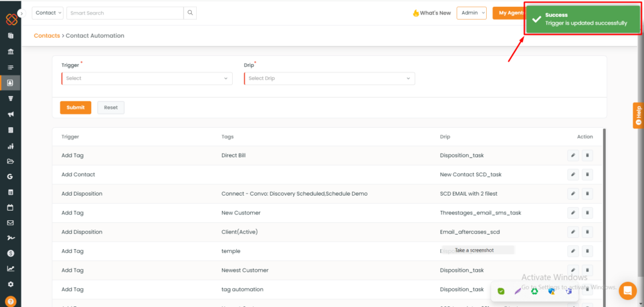Viewport: 644px width, 307px height.
Task: Open the calendar icon in the sidebar
Action: coord(11,208)
